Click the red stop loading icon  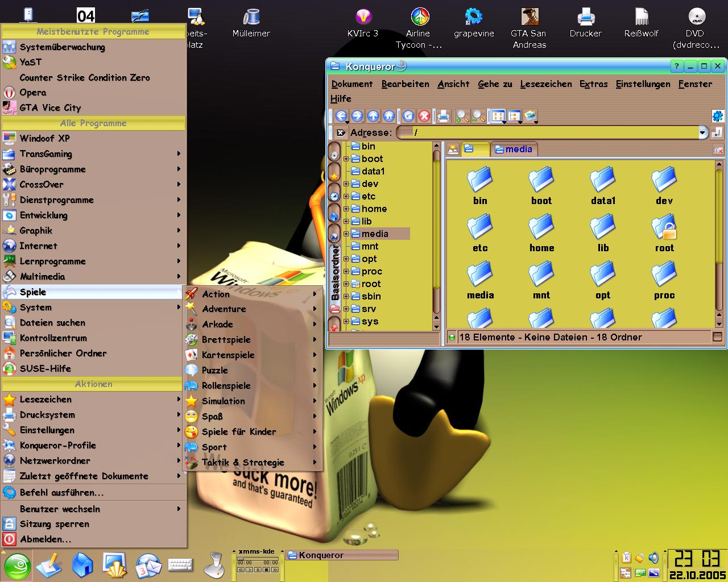[424, 116]
